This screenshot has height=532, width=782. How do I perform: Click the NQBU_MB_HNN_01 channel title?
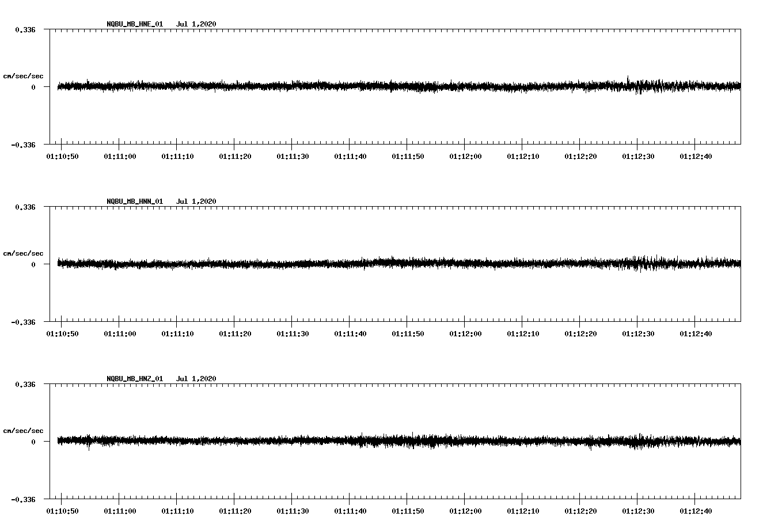135,202
